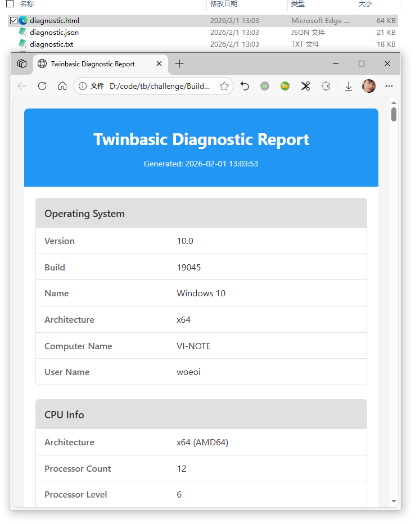Open a new browser tab

click(x=179, y=64)
